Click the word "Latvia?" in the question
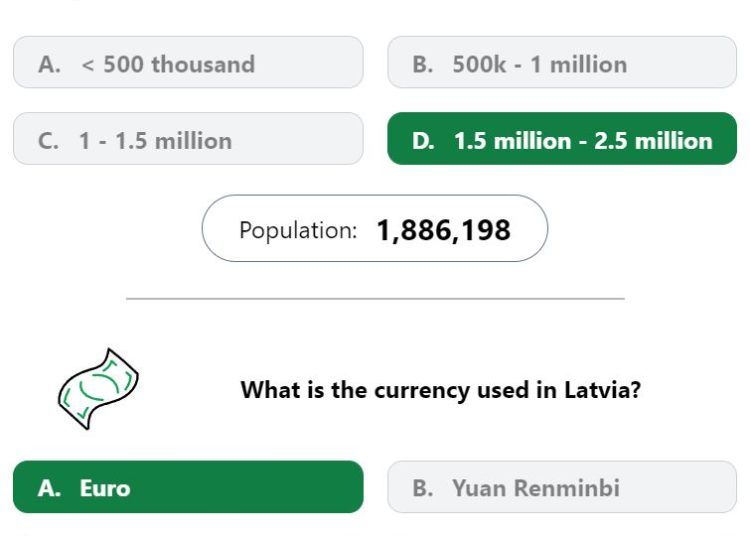Screen dimensions: 750x536 point(602,389)
